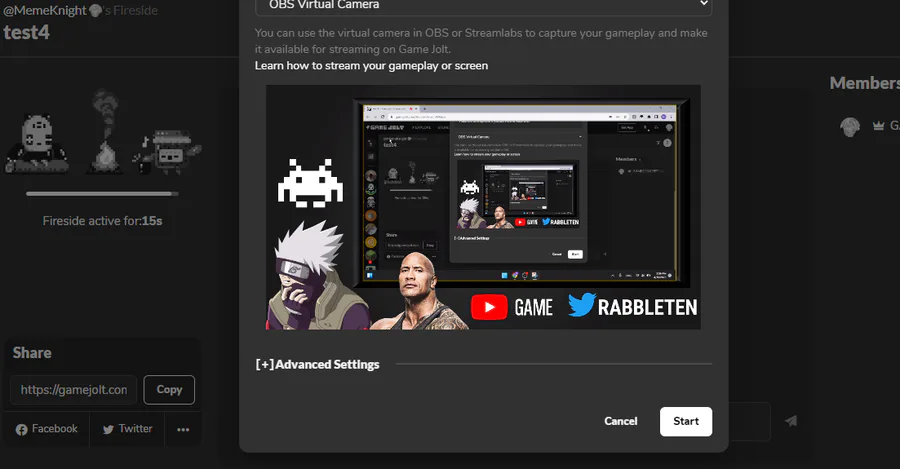
Task: Copy the fireside share link
Action: point(169,390)
